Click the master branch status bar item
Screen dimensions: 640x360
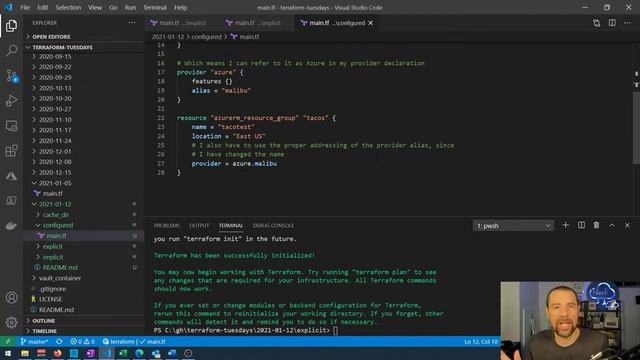click(x=34, y=341)
